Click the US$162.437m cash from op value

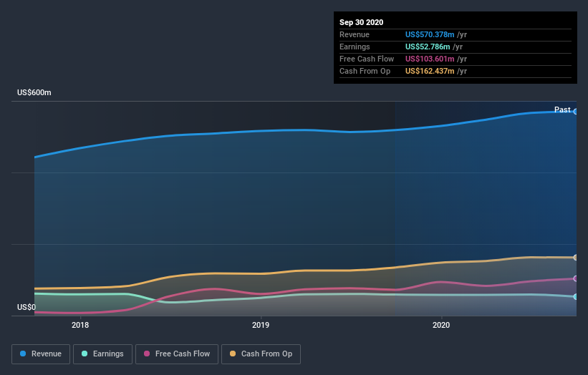430,71
